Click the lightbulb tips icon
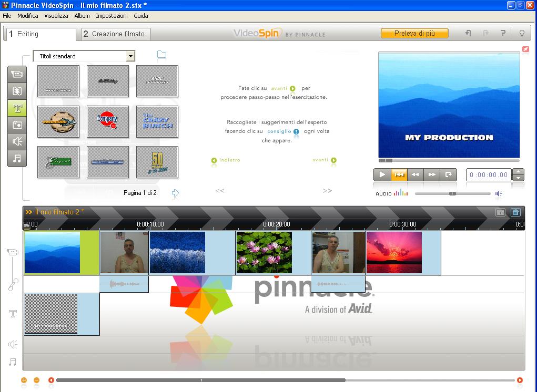The width and height of the screenshot is (537, 392). click(522, 33)
